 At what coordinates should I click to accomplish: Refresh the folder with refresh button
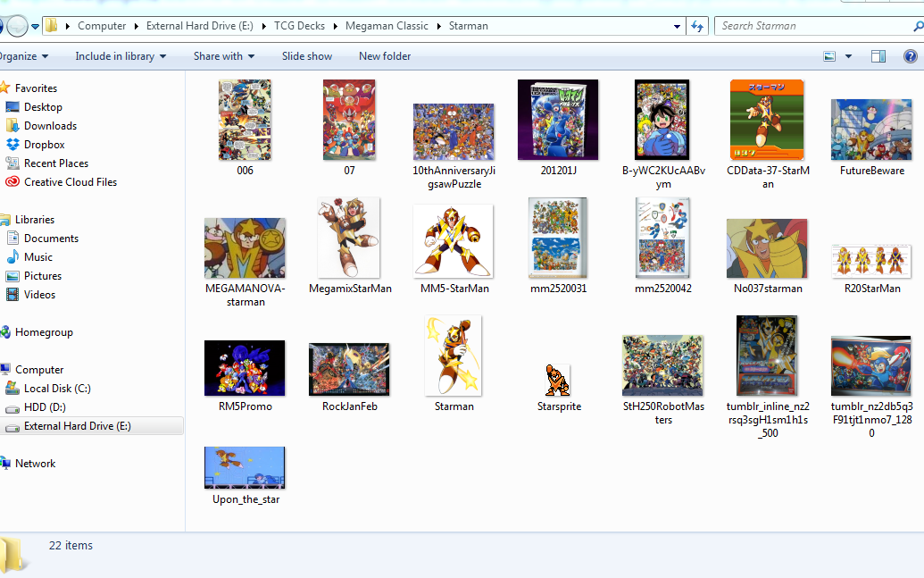click(x=698, y=26)
